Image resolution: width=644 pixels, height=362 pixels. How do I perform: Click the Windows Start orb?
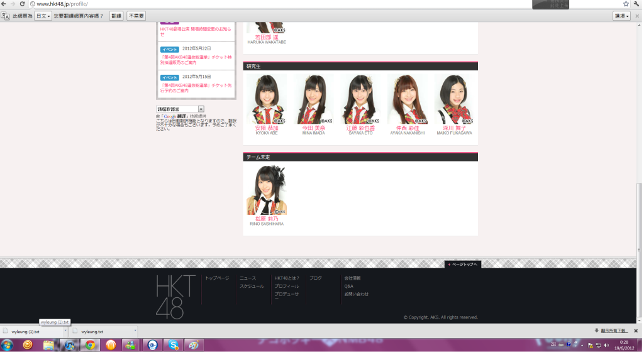tap(8, 344)
